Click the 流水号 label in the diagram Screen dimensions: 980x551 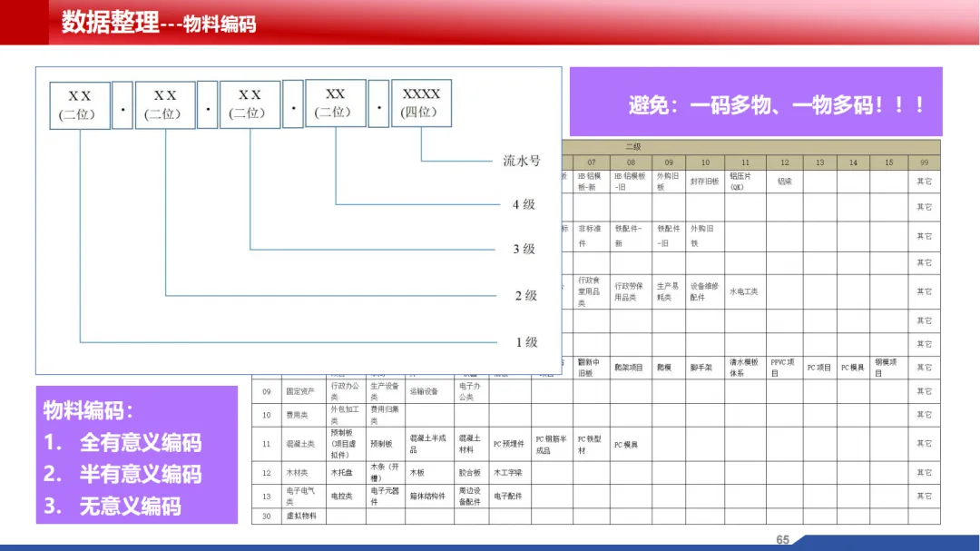[x=522, y=161]
